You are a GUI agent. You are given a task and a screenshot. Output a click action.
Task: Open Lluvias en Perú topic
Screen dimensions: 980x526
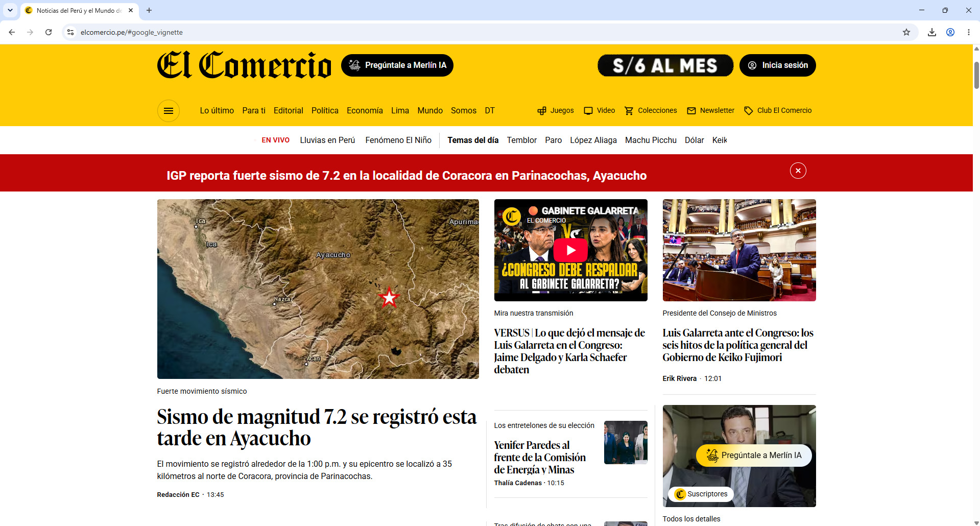[327, 140]
